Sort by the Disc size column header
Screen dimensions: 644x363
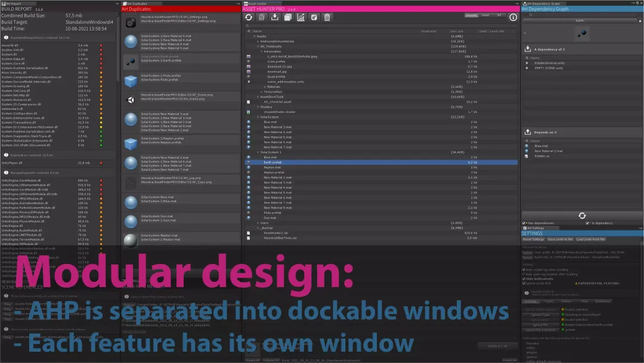pos(457,31)
